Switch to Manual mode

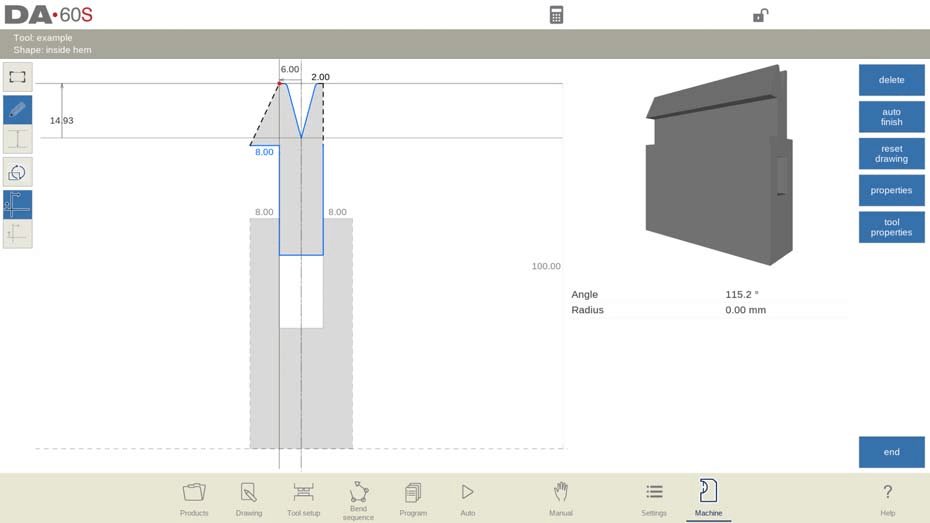click(x=560, y=499)
